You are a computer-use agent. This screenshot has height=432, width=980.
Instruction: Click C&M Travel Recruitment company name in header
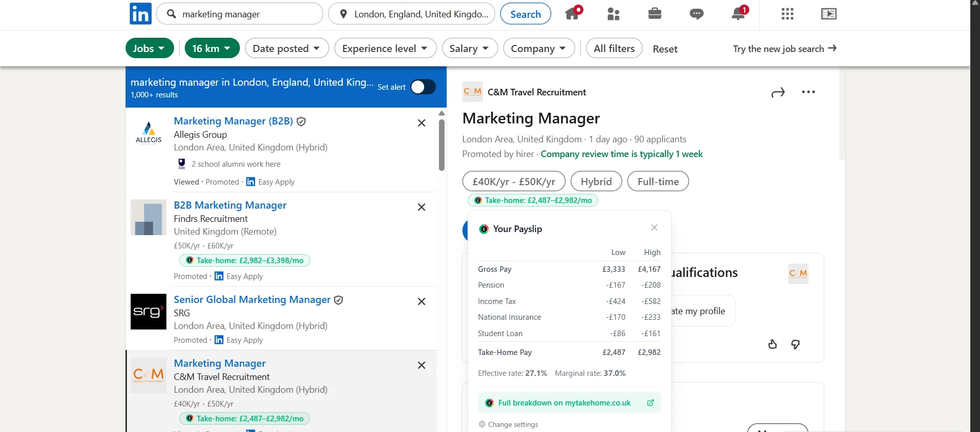tap(537, 92)
